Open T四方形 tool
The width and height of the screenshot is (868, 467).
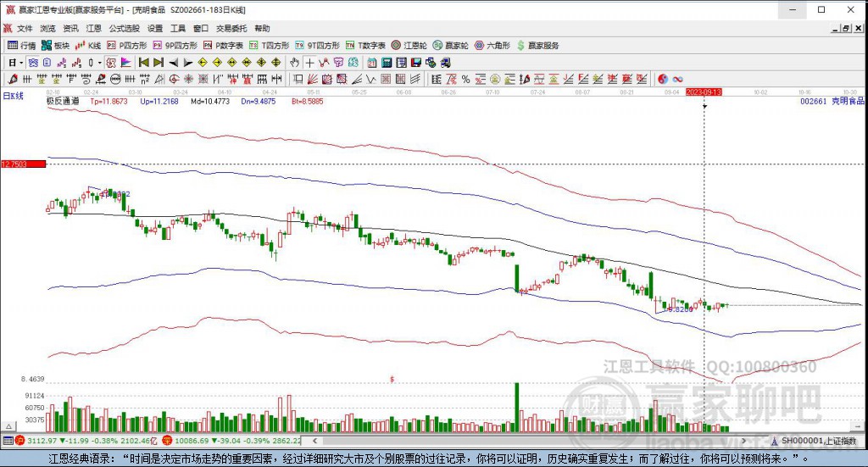[x=270, y=46]
